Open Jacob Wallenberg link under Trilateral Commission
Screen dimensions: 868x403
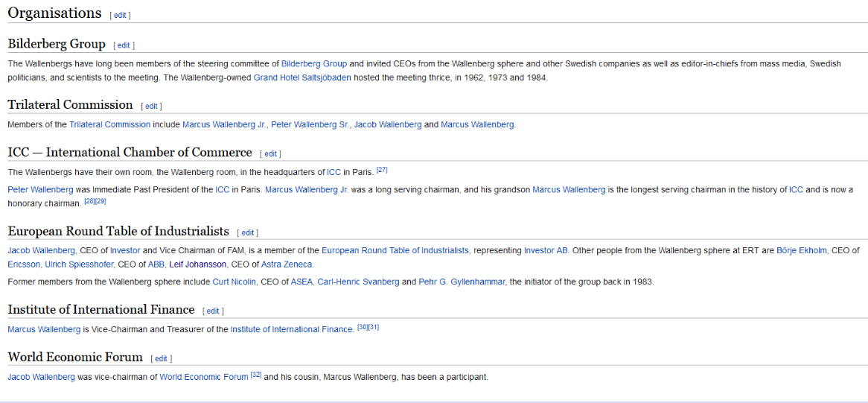coord(388,124)
